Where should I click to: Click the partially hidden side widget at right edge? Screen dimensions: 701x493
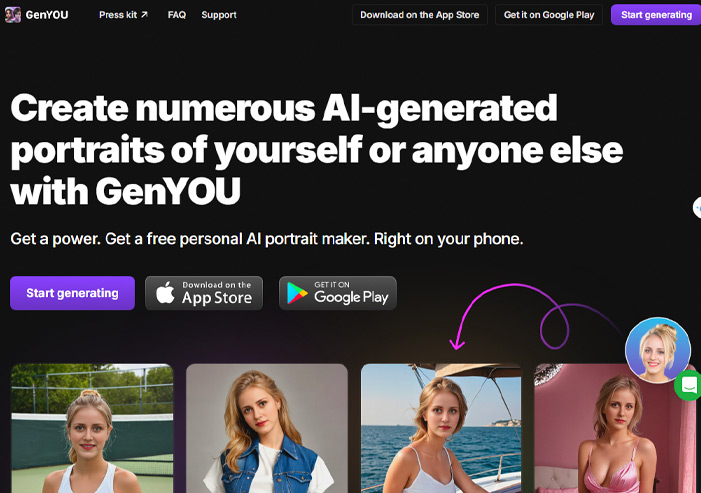point(697,207)
